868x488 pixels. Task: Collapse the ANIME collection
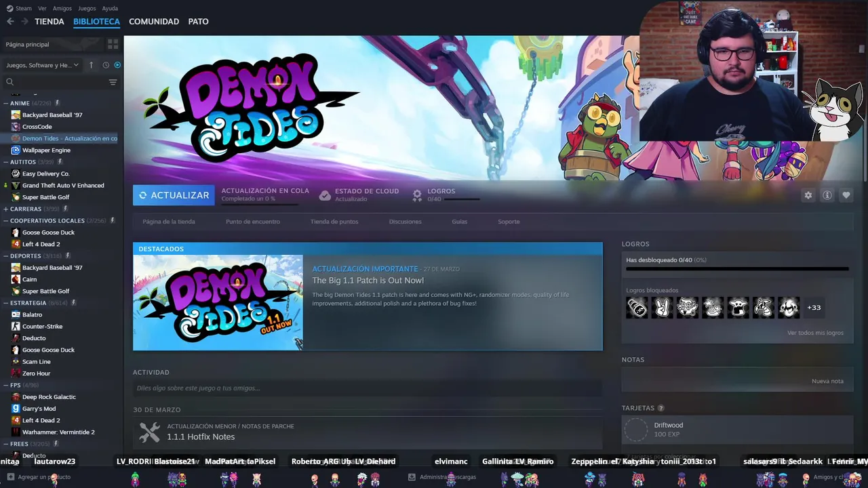6,103
